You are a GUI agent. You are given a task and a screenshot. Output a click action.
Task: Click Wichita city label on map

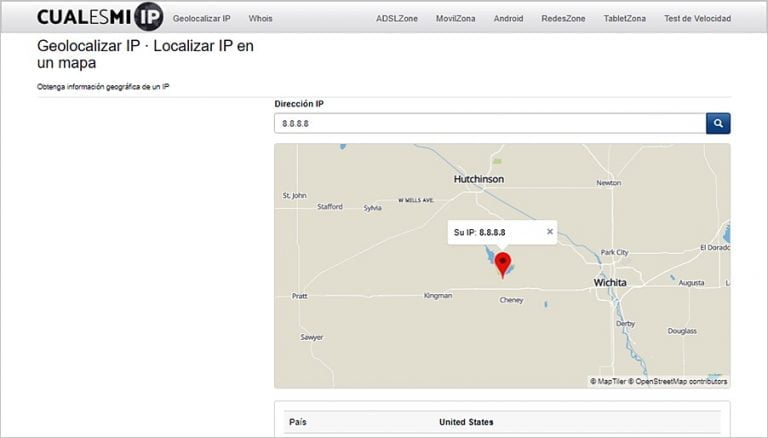[x=610, y=283]
